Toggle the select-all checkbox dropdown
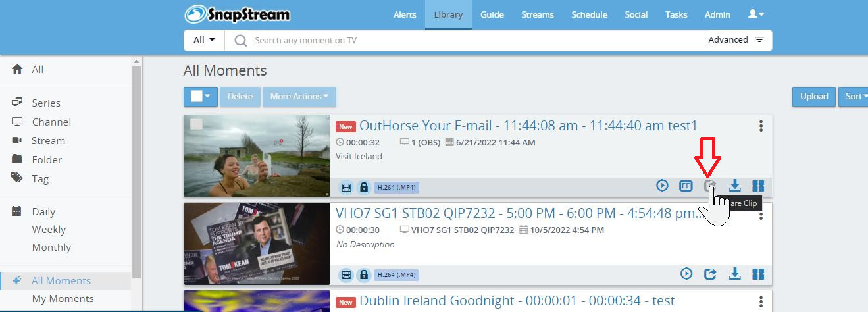Screen dimensions: 868x312 [x=201, y=96]
